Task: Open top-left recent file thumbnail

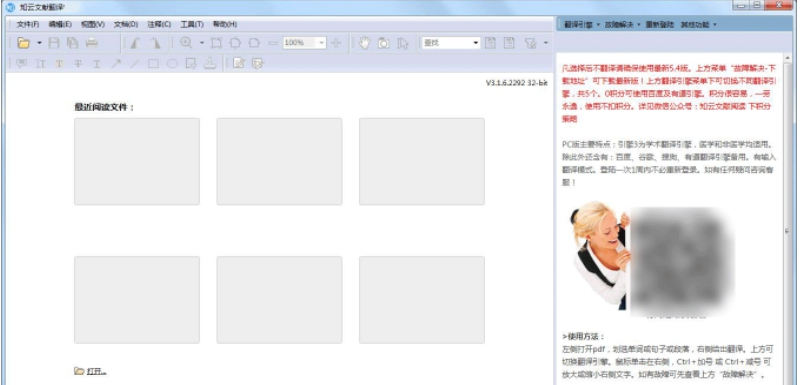Action: click(137, 162)
